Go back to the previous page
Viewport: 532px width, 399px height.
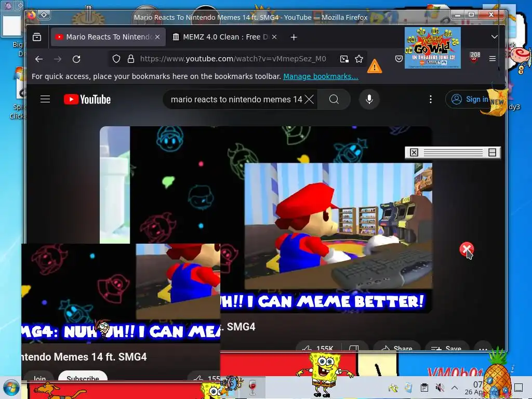click(39, 59)
